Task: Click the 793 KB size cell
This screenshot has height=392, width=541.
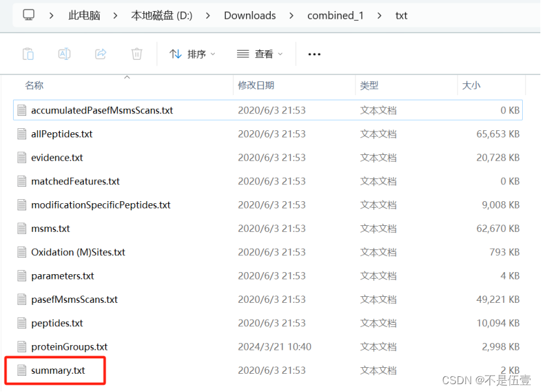Action: coord(505,252)
